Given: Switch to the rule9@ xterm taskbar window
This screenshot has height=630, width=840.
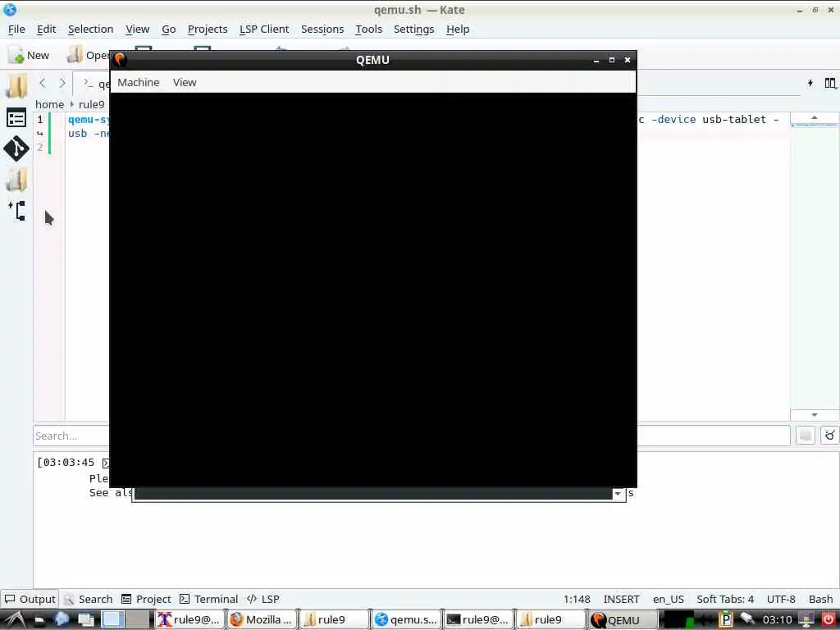Looking at the screenshot, I should (x=189, y=620).
